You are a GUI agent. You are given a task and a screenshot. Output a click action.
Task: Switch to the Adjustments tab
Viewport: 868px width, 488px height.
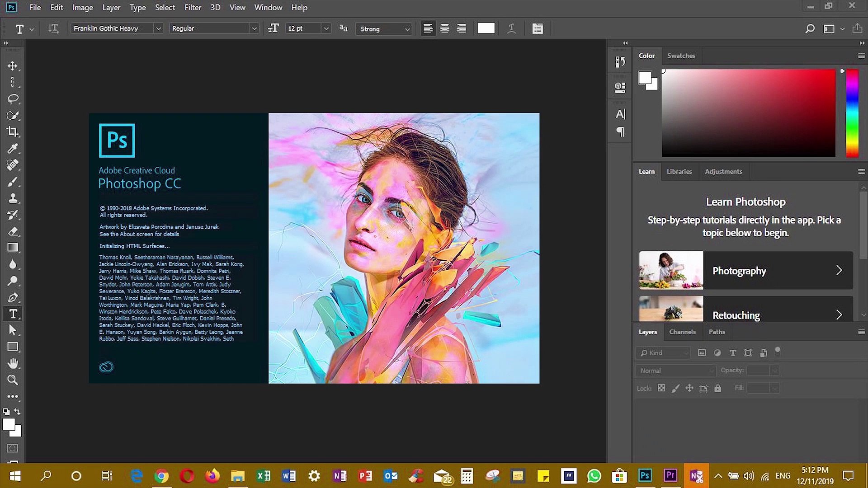tap(723, 172)
